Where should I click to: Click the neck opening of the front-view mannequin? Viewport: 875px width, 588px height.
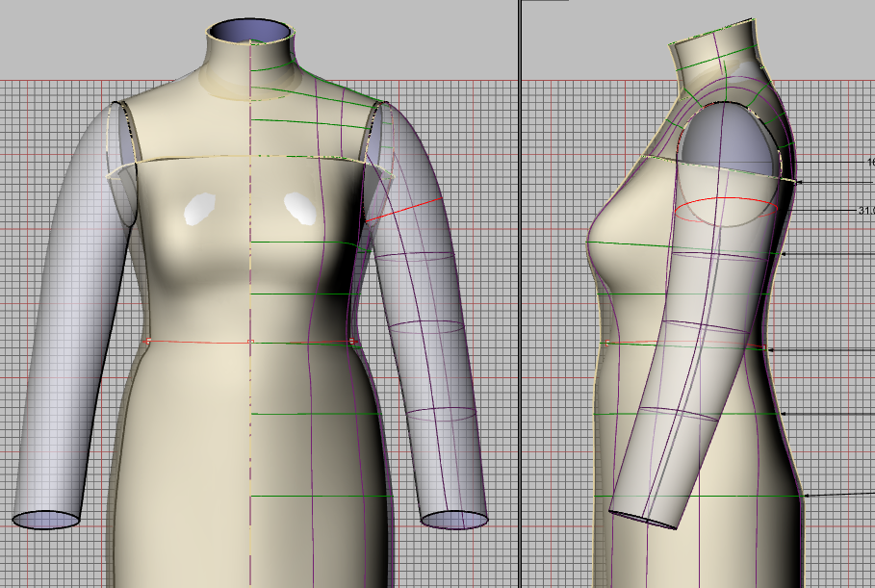tap(250, 30)
